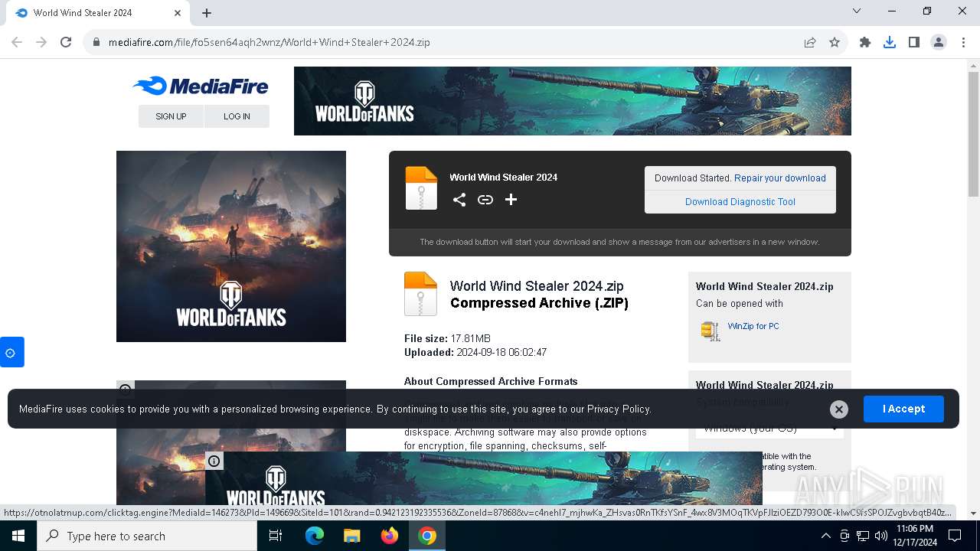
Task: Click the taskbar search box
Action: coord(147,536)
